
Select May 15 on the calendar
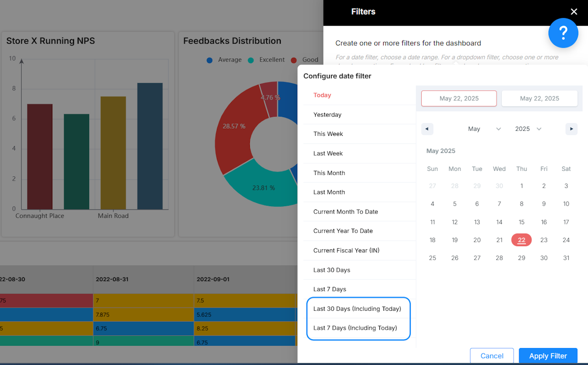point(521,222)
